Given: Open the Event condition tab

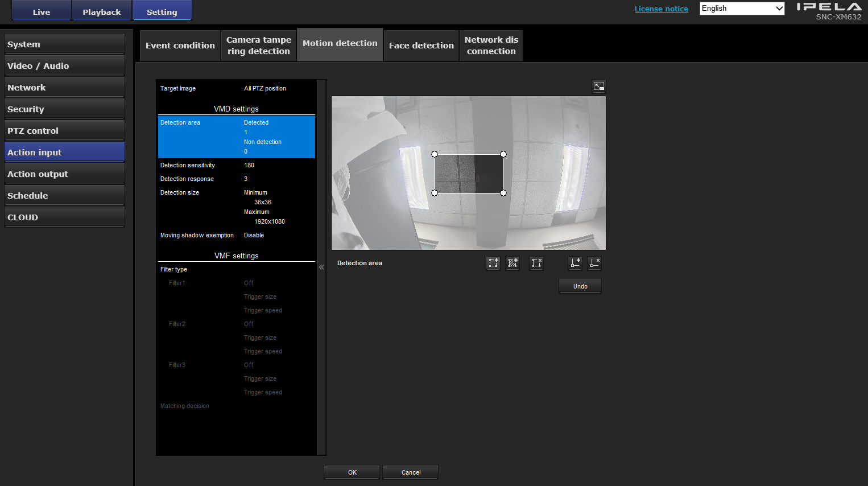Looking at the screenshot, I should [180, 46].
